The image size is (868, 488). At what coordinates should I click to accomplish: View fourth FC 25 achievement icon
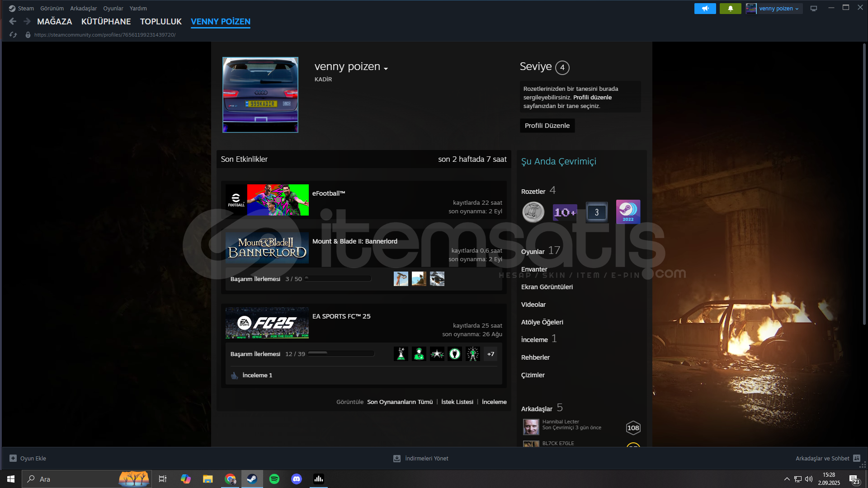pos(455,354)
